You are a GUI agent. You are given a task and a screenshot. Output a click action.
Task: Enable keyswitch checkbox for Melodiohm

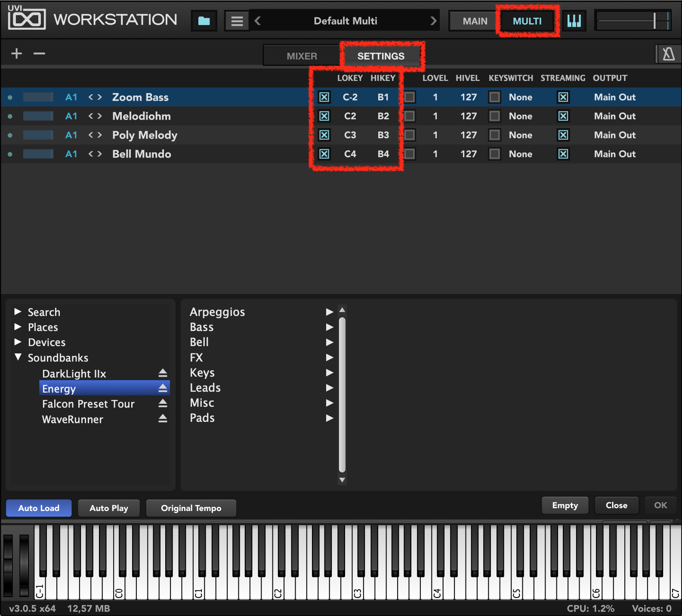click(x=495, y=116)
